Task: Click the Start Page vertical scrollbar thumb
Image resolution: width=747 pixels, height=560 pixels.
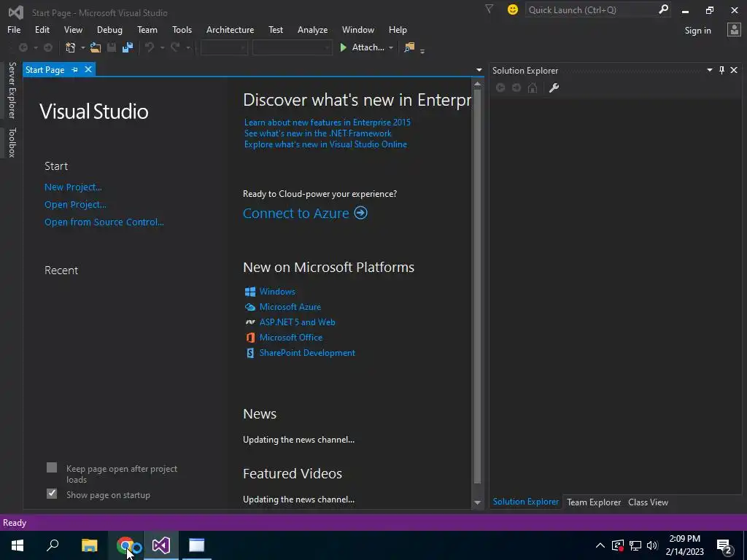Action: point(477,286)
